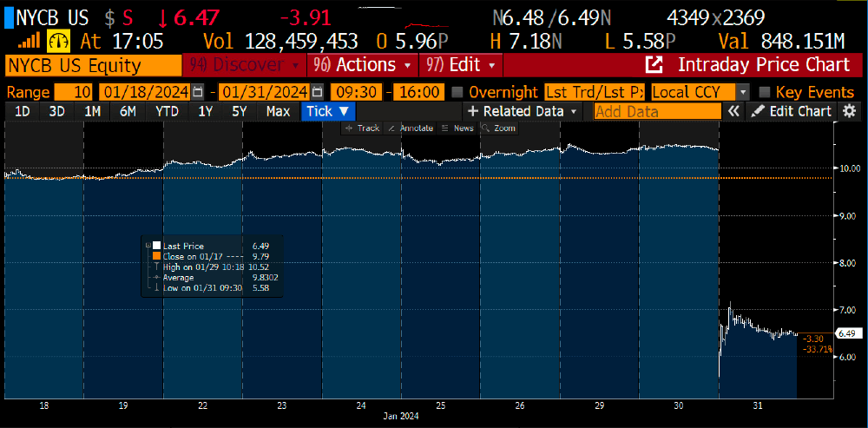The height and width of the screenshot is (428, 868).
Task: Select the Track crosshair tool
Action: (x=363, y=128)
